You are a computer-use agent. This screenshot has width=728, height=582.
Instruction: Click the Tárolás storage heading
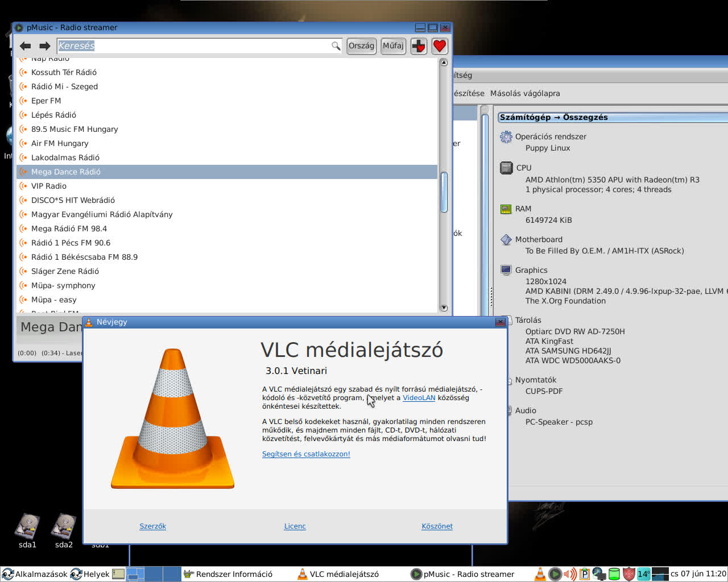528,320
